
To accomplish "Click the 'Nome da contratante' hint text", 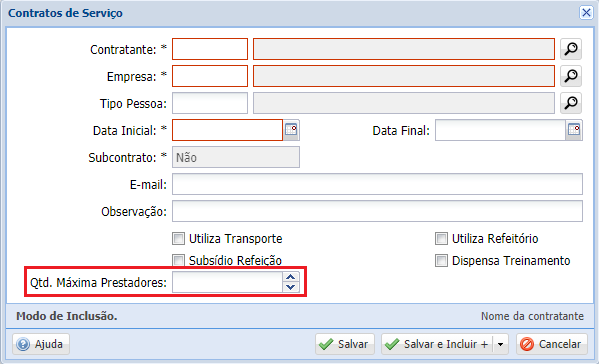I will tap(532, 316).
